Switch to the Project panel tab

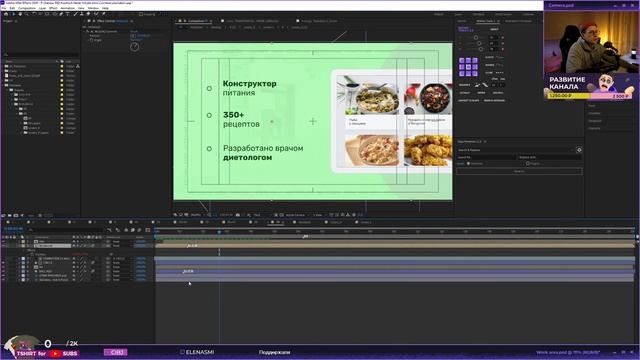pyautogui.click(x=8, y=21)
